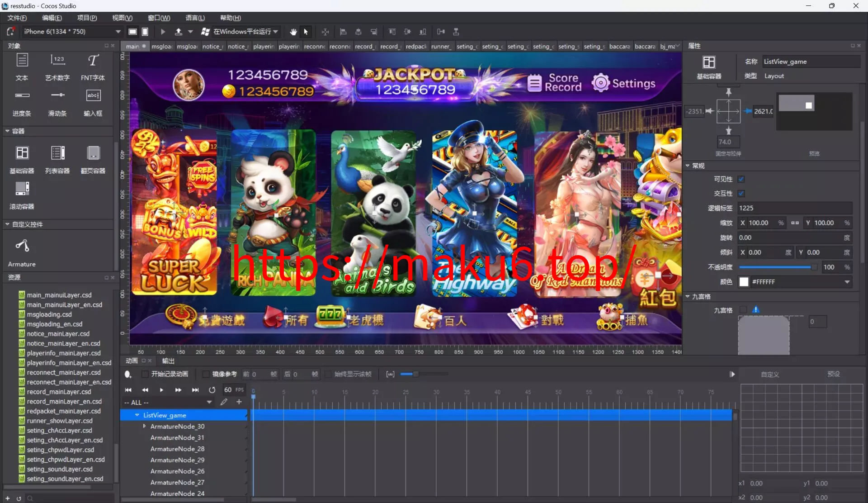Click the play preview toolbar button

(x=163, y=32)
